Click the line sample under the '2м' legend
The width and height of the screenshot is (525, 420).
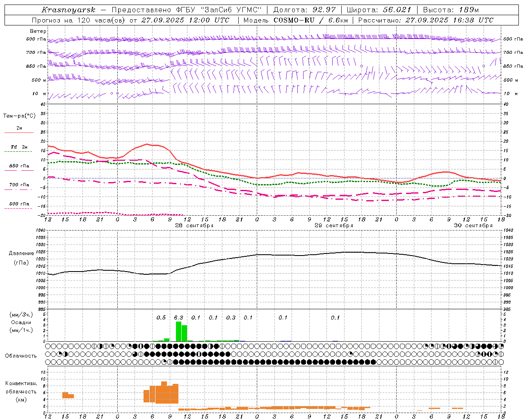[19, 132]
